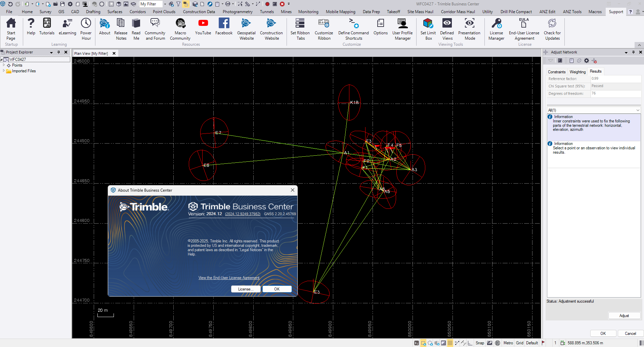Open Define Command Shortcuts
This screenshot has width=644, height=347.
(x=353, y=29)
